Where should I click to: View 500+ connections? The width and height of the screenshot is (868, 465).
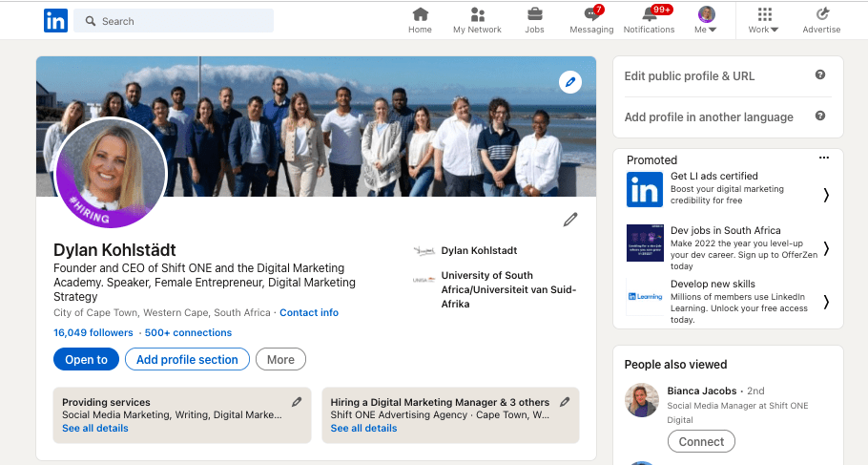pos(188,332)
